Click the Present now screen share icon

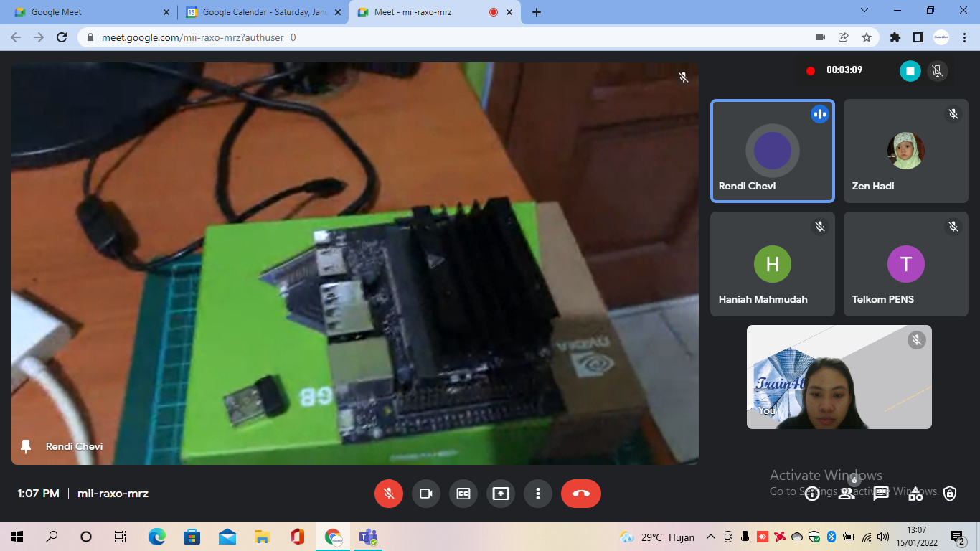[501, 494]
